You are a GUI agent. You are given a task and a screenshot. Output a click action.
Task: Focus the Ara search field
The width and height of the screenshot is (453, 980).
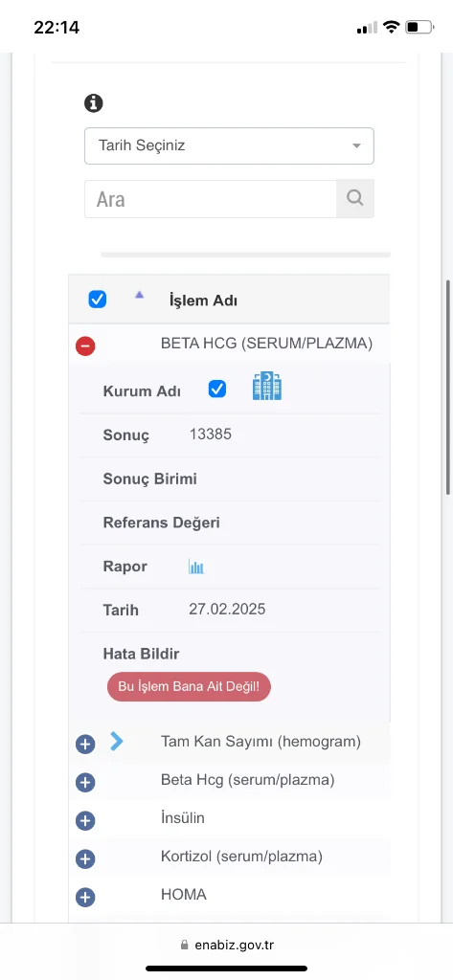pos(211,199)
